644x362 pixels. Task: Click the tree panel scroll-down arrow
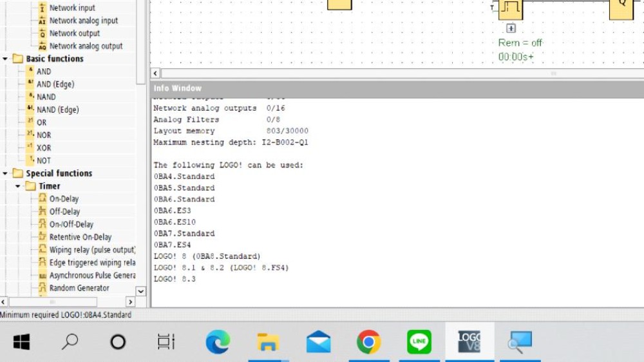tap(141, 291)
